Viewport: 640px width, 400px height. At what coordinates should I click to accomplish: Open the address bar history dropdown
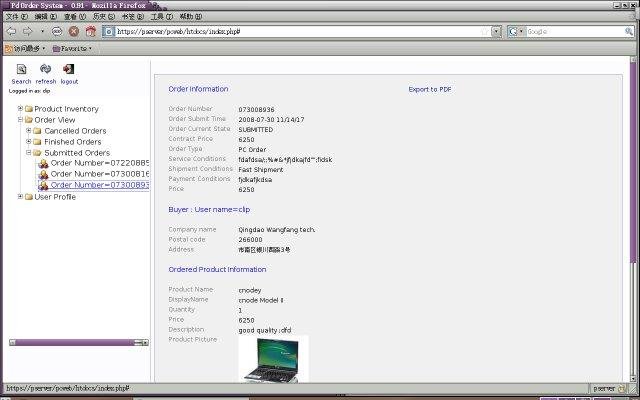pos(496,31)
